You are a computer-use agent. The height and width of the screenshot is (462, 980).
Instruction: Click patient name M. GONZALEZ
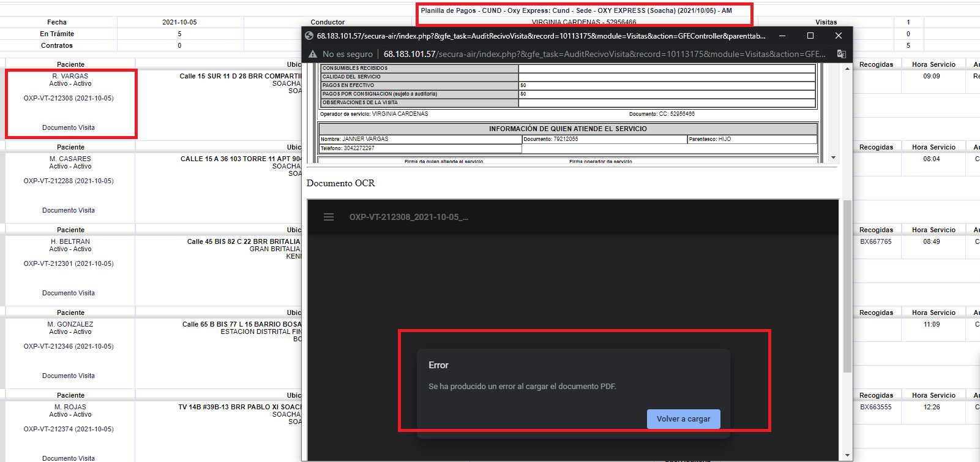click(x=70, y=324)
